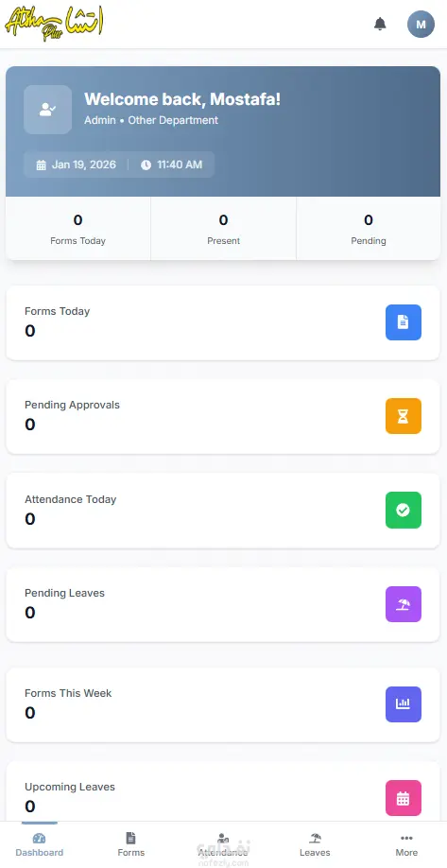Click the green Attendance Today checkmark icon
Viewport: 447px width, 868px height.
click(x=404, y=510)
